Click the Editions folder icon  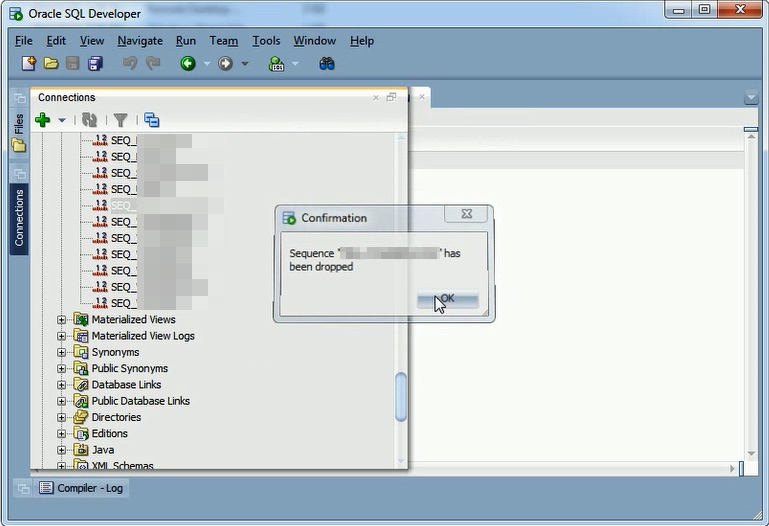(80, 433)
